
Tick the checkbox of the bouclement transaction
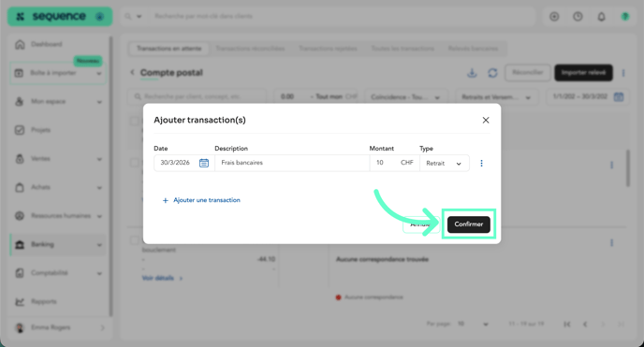134,240
